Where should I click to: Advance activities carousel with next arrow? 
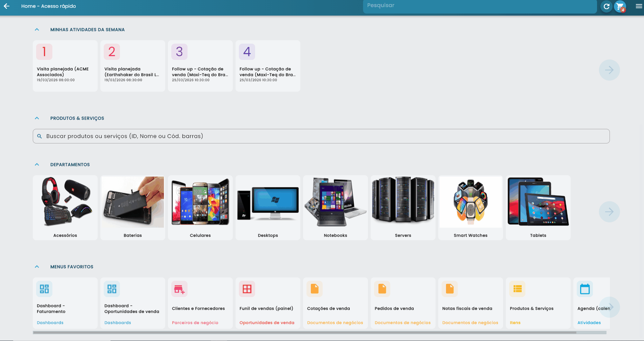tap(609, 70)
